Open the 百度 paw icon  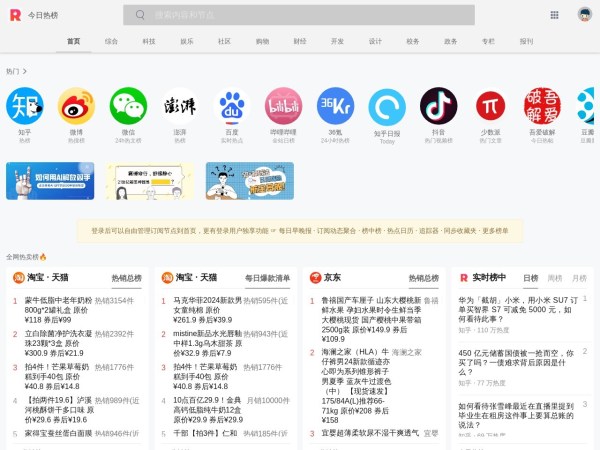click(x=232, y=106)
